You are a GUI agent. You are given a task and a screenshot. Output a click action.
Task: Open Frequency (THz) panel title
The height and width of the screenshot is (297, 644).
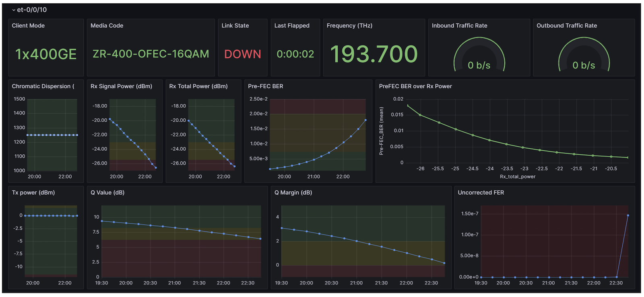(x=349, y=25)
